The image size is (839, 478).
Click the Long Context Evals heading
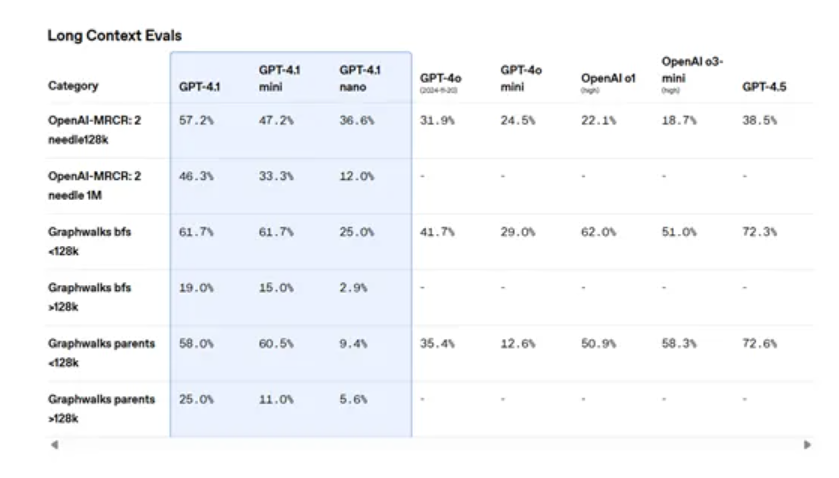pos(114,36)
